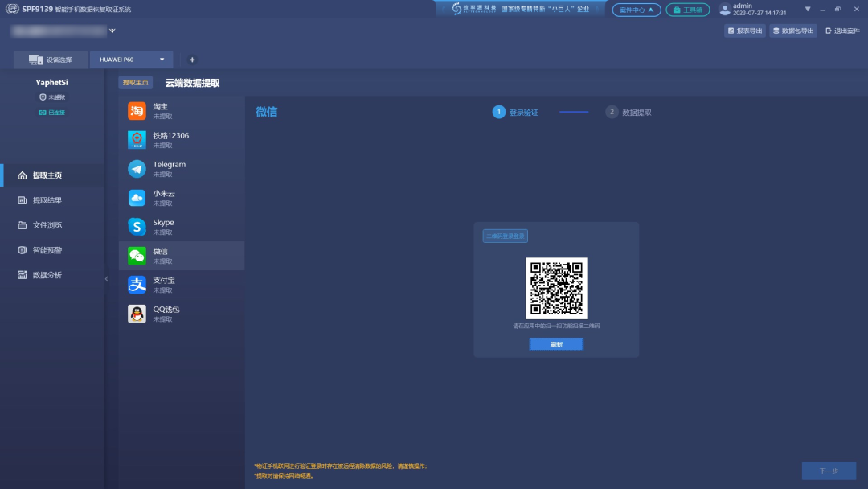This screenshot has width=868, height=489.
Task: Collapse the left sidebar panel arrow
Action: 107,278
